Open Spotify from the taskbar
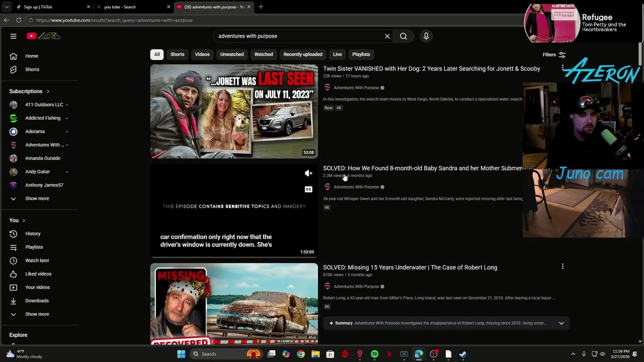Viewport: 644px width, 362px height. tap(374, 354)
